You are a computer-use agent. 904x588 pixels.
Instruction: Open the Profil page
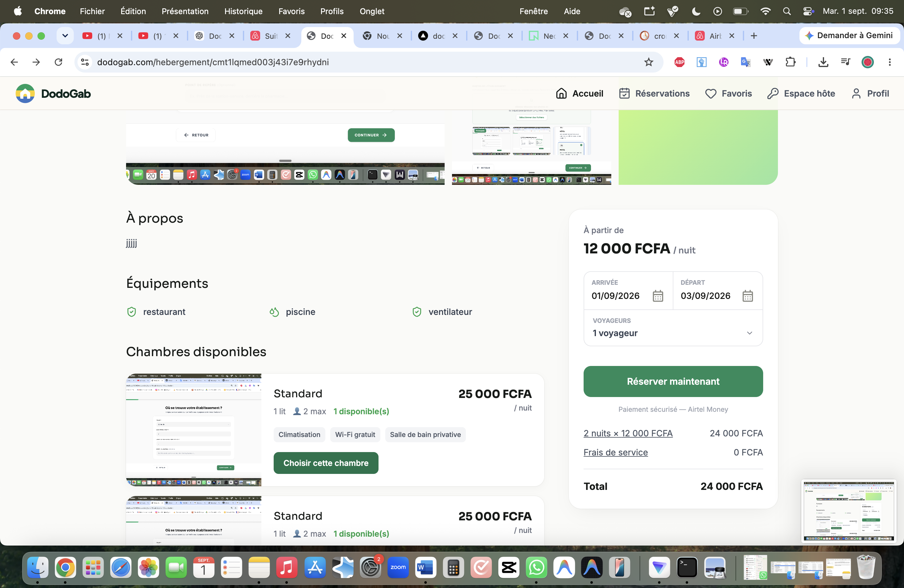click(870, 93)
